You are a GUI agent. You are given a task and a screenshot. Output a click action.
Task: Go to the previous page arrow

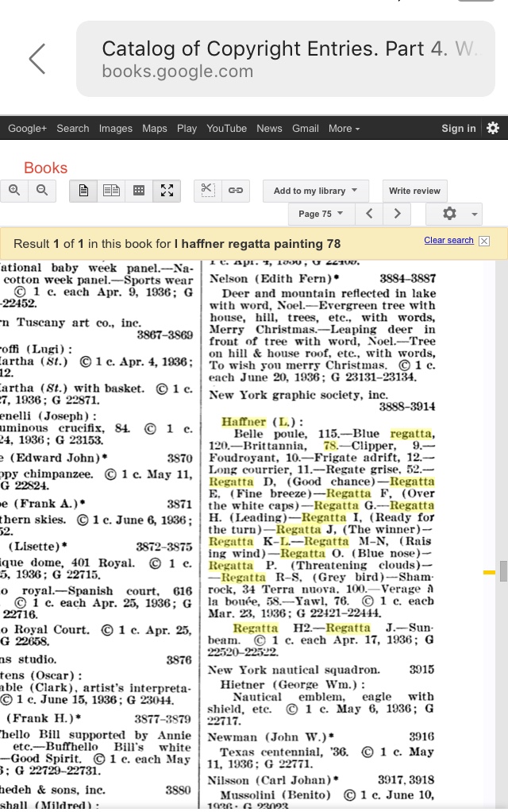pos(369,214)
